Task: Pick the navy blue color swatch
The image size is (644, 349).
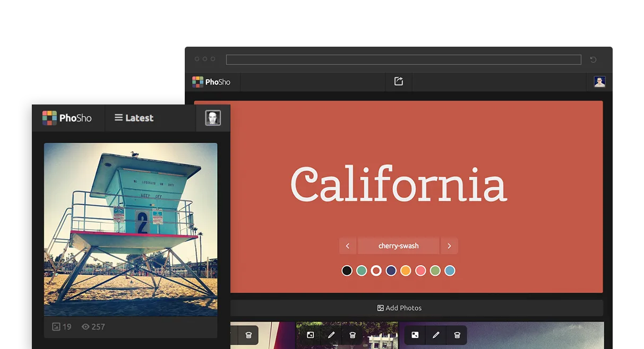Action: [x=391, y=271]
